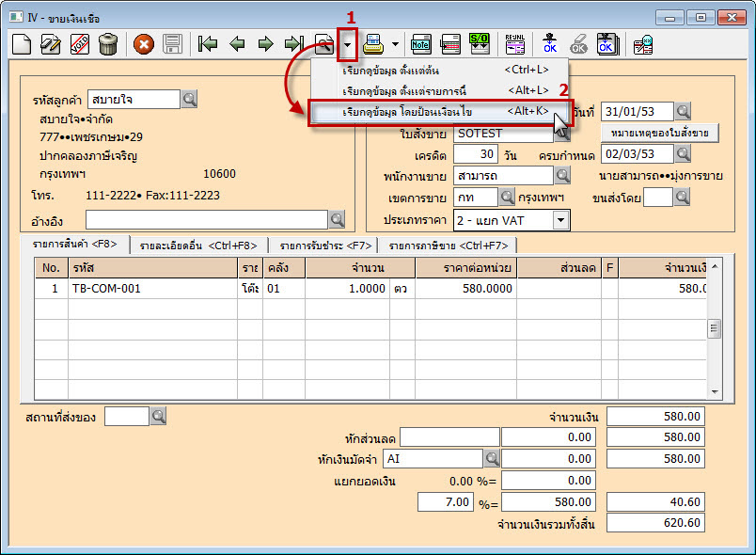The image size is (756, 555).
Task: Open dropdown arrow next to search icon
Action: coord(348,43)
